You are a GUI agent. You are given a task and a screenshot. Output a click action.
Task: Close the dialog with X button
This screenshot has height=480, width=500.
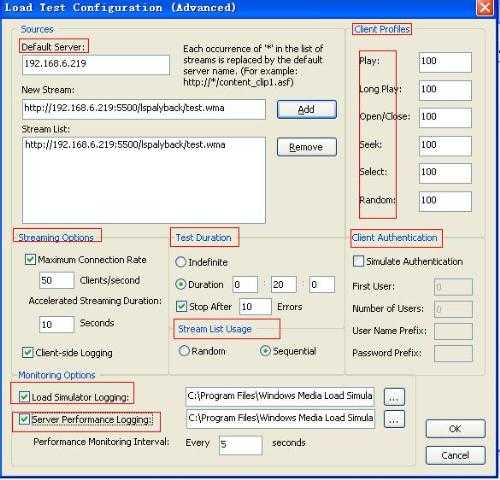pos(485,8)
